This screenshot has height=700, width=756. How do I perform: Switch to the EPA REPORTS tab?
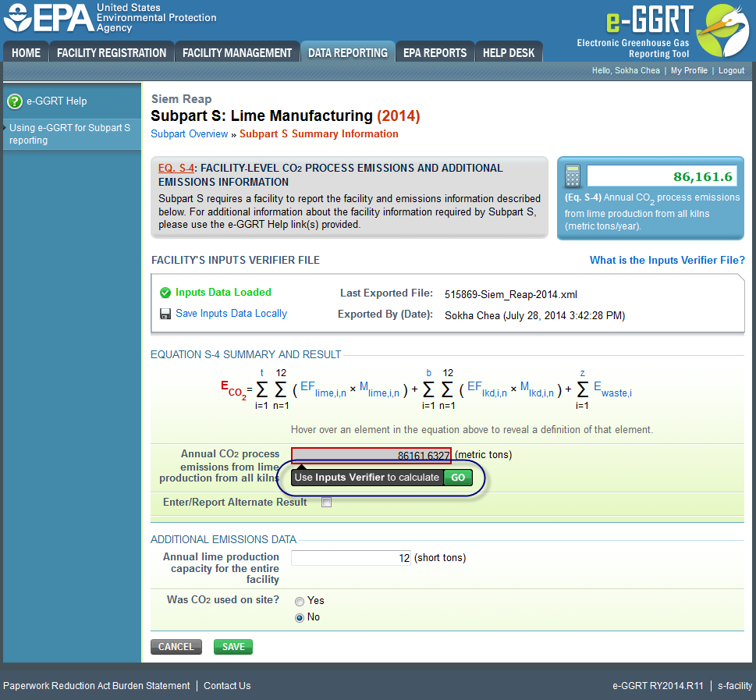(435, 52)
